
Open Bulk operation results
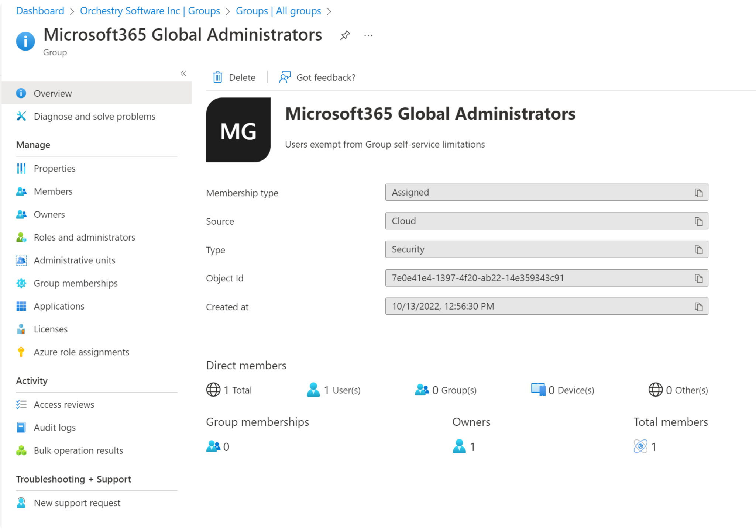(x=78, y=450)
